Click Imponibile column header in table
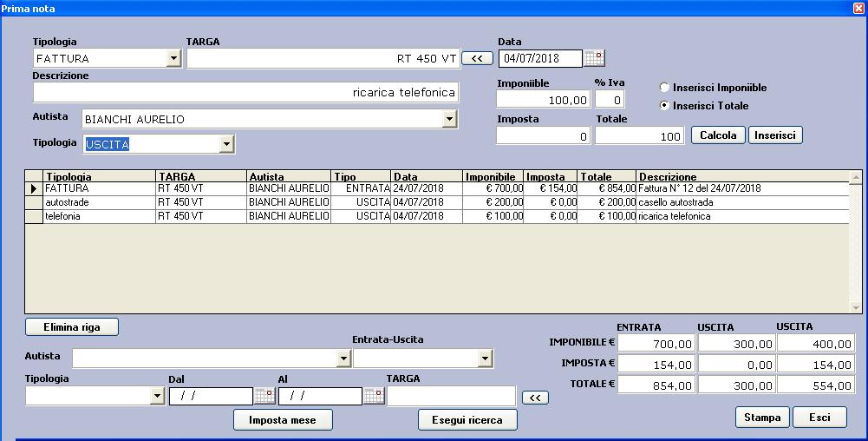This screenshot has width=868, height=441. (x=493, y=177)
